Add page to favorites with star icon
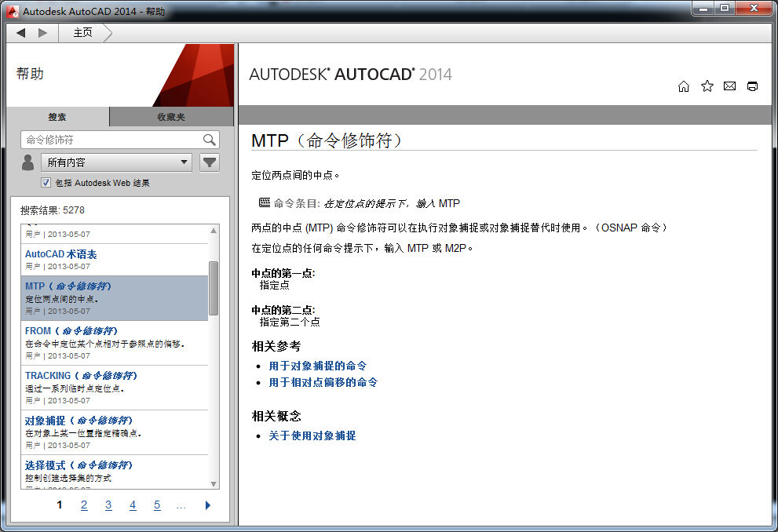Image resolution: width=778 pixels, height=532 pixels. coord(707,86)
